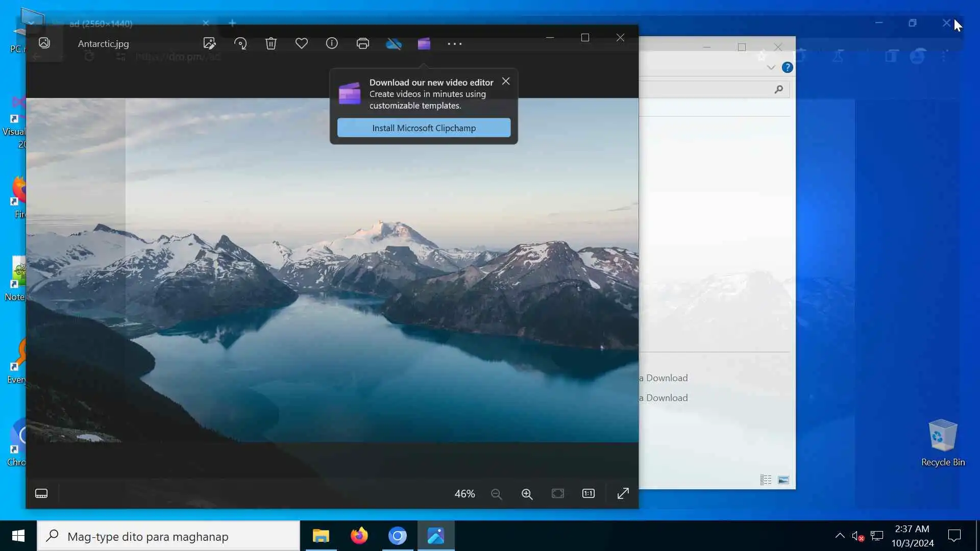
Task: Print the current image
Action: point(363,43)
